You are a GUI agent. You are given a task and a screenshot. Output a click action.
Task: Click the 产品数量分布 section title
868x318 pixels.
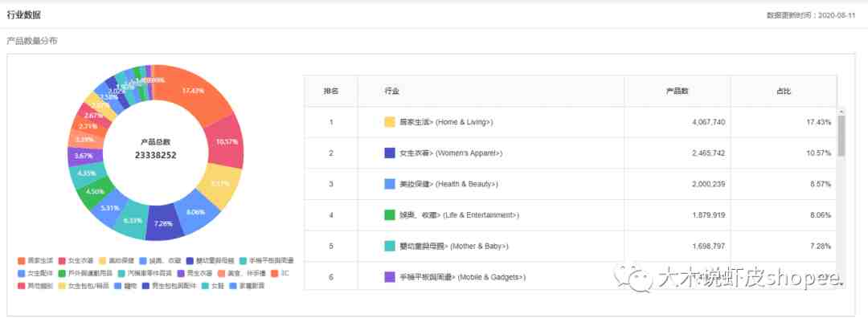[x=31, y=41]
